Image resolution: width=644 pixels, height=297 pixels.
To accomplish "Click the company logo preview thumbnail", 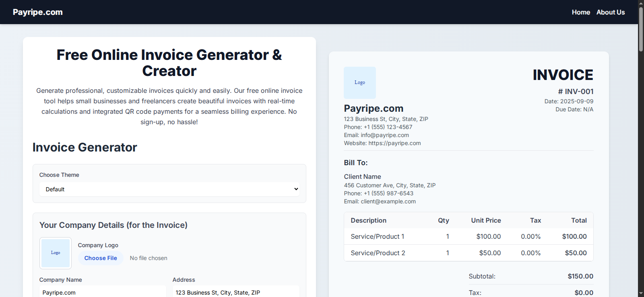I will (56, 253).
